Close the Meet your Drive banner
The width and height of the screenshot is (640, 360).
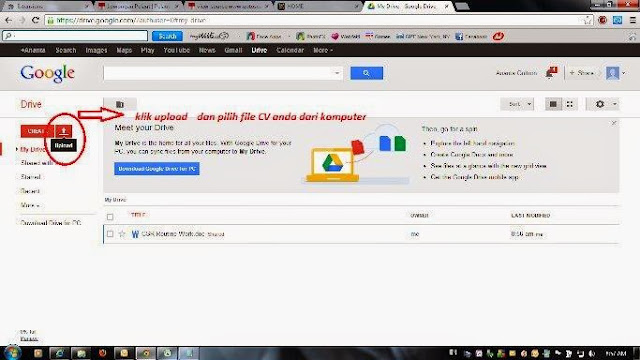613,123
